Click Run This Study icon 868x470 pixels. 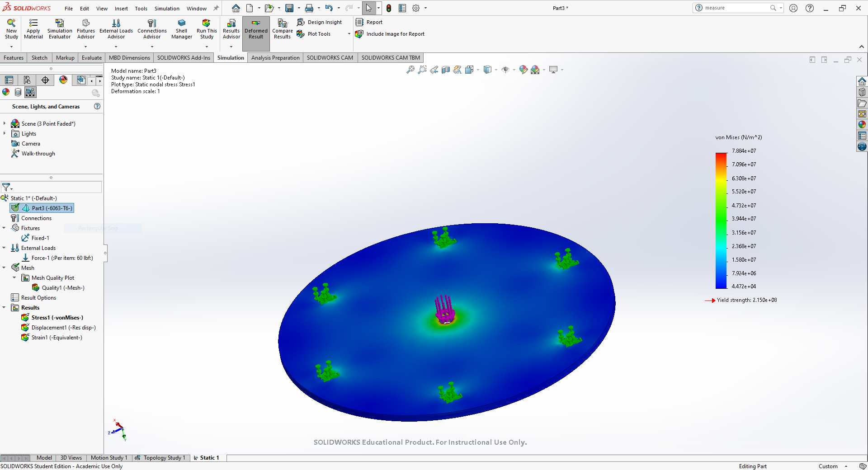[x=207, y=29]
